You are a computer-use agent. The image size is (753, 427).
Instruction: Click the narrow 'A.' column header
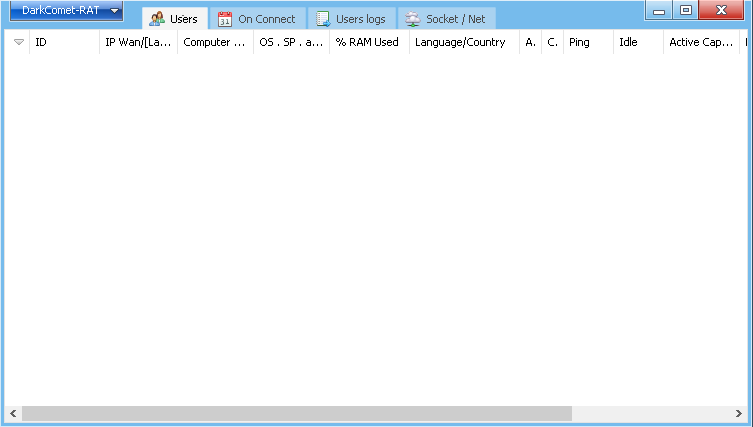pos(530,43)
